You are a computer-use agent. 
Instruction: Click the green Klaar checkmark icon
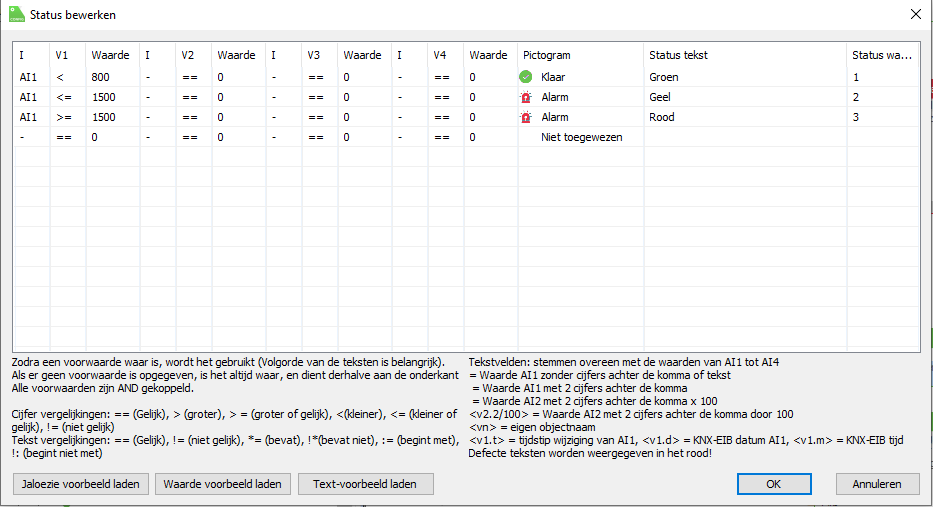pyautogui.click(x=526, y=77)
